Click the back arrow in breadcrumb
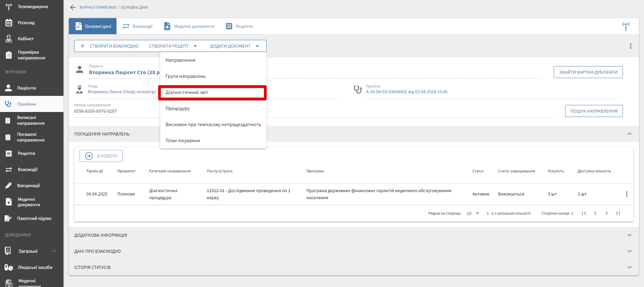644x287 pixels. (73, 7)
